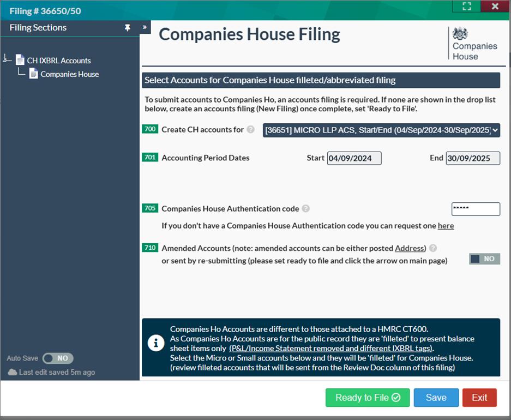Screen dimensions: 511x420
Task: Click the CH IXBRL Accounts document icon
Action: click(x=19, y=60)
